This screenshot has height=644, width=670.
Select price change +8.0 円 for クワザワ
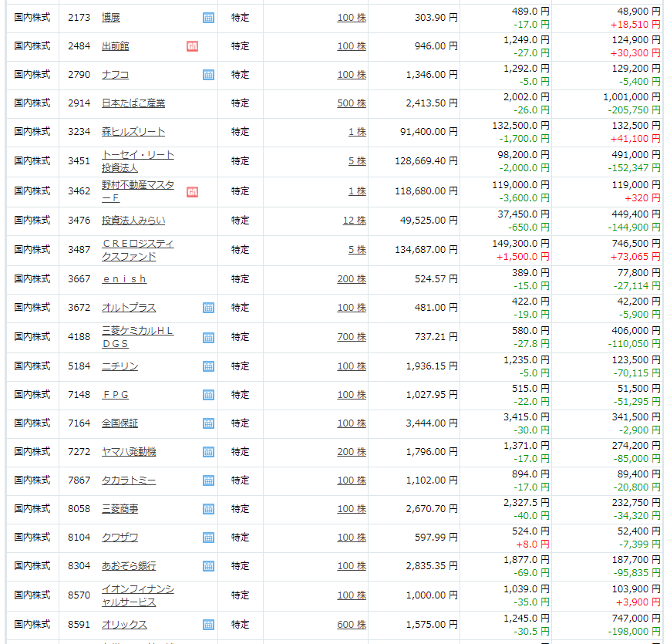[533, 545]
